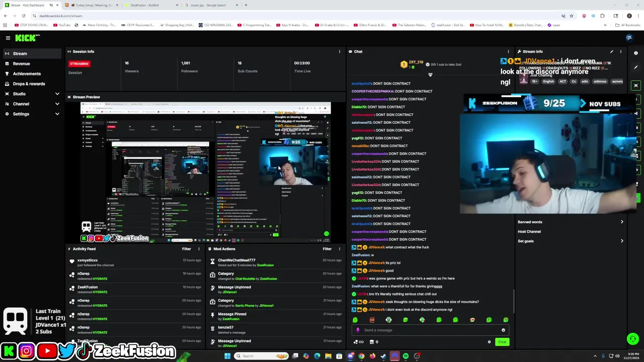Open Session Info panel options menu
This screenshot has height=362, width=644.
339,51
